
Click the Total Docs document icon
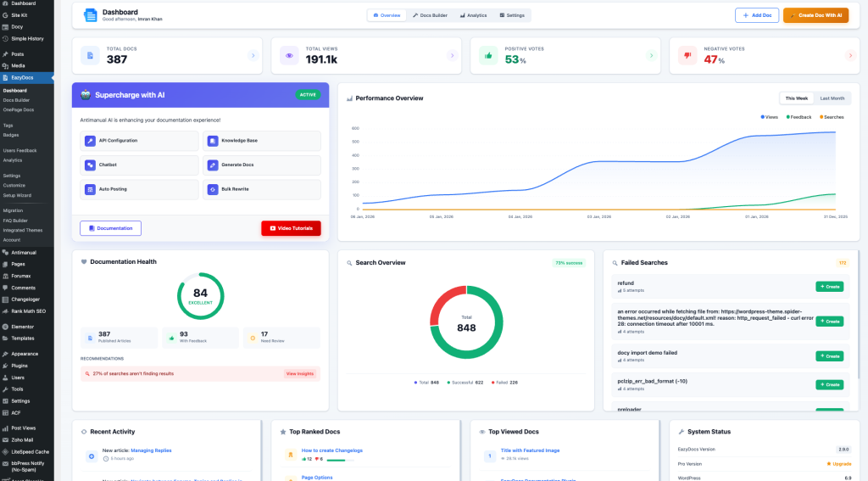[90, 55]
